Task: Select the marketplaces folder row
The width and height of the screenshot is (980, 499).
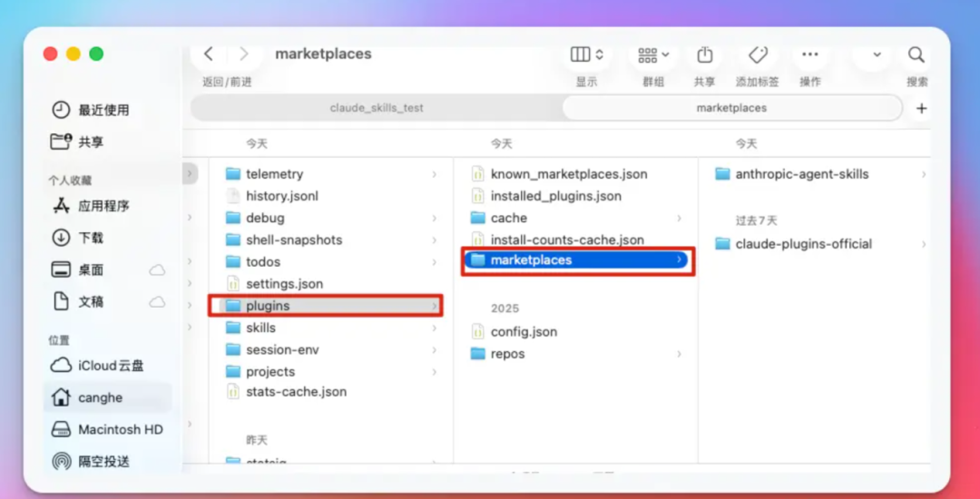Action: 575,259
